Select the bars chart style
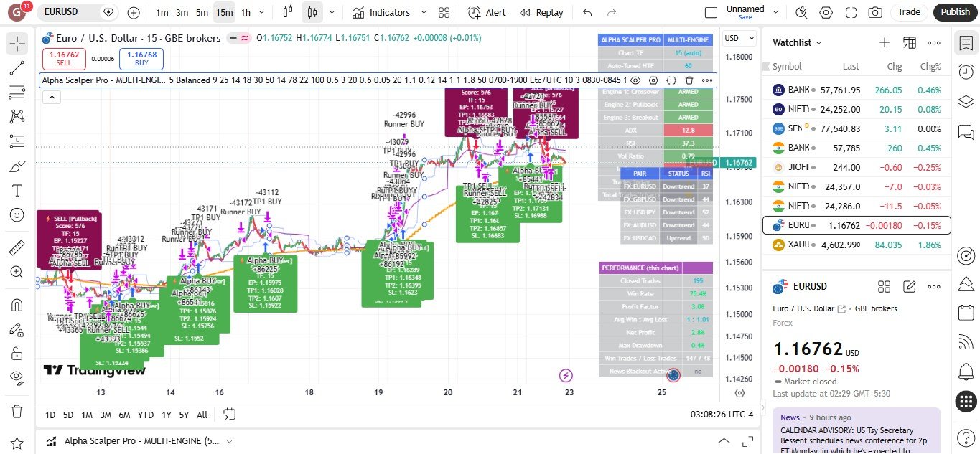Viewport: 980px width, 454px height. [x=288, y=12]
